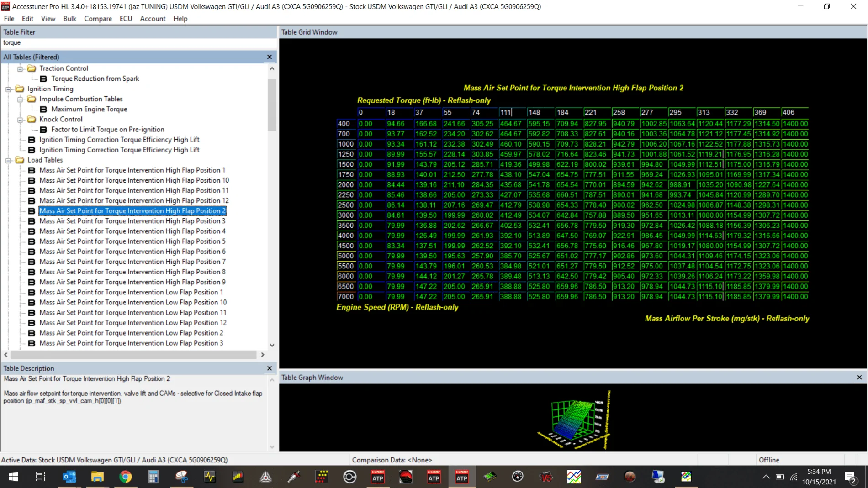Collapse the Knock Control folder
Viewport: 868px width, 488px height.
[20, 120]
